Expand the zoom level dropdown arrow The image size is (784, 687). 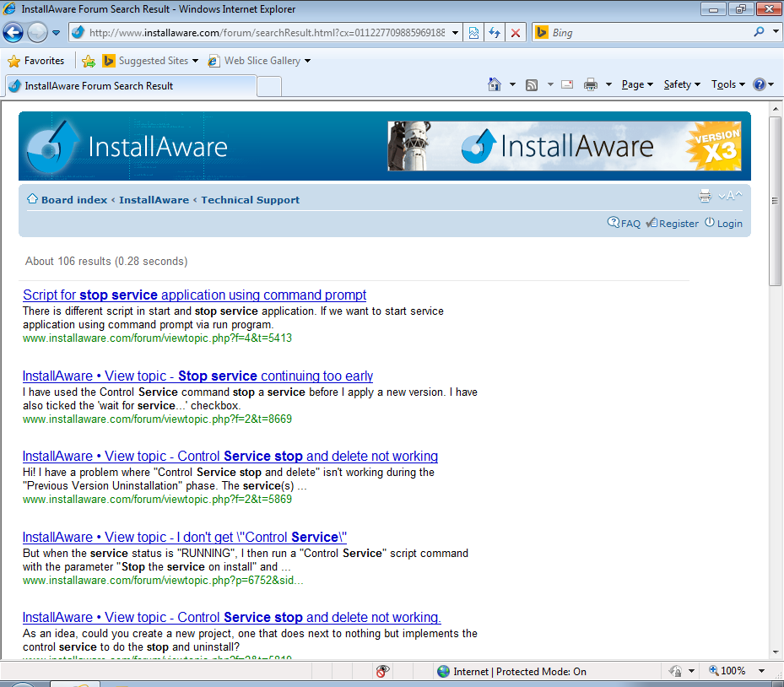[761, 671]
